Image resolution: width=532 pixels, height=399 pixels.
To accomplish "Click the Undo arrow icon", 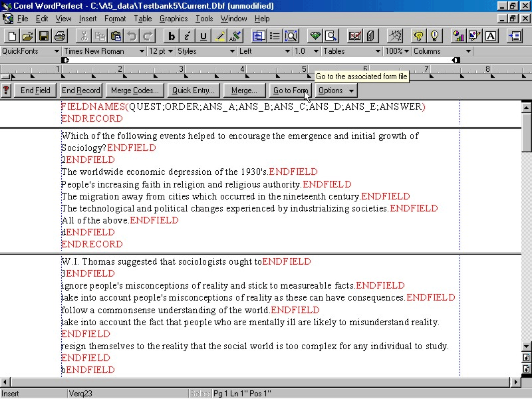I will [x=132, y=36].
